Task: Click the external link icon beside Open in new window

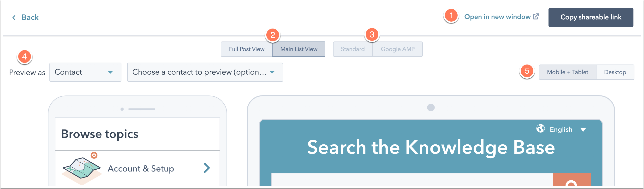Action: click(536, 17)
